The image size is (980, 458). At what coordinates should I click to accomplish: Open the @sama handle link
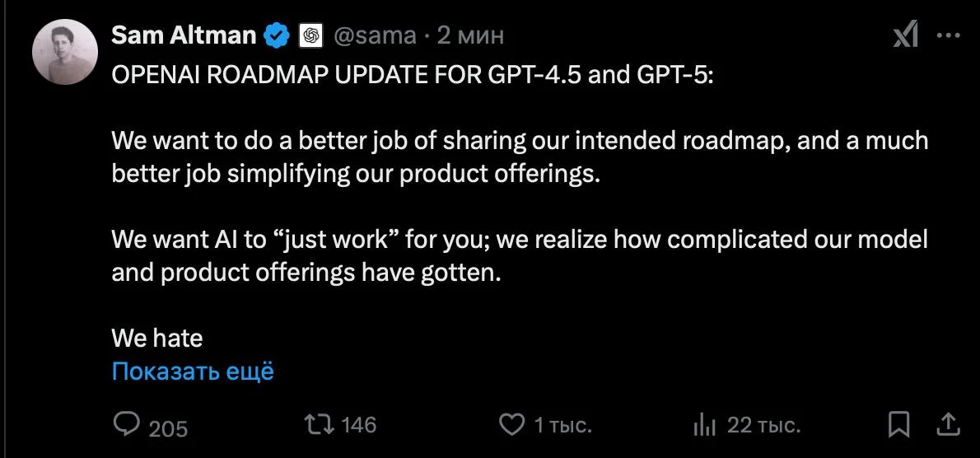coord(375,35)
